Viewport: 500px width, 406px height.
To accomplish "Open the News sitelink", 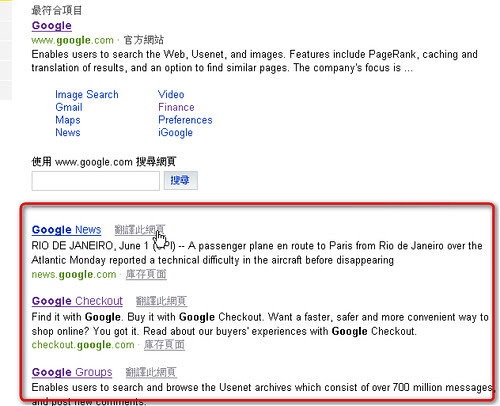I will point(68,132).
